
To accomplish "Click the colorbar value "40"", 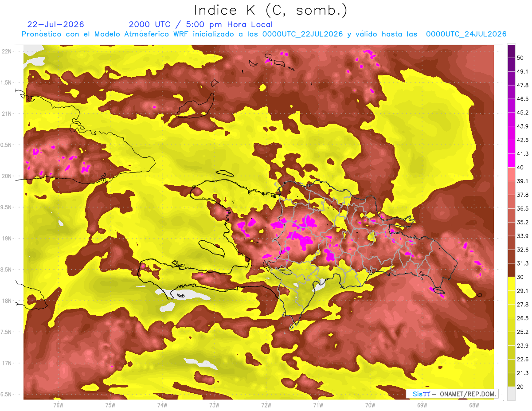I will (x=520, y=167).
